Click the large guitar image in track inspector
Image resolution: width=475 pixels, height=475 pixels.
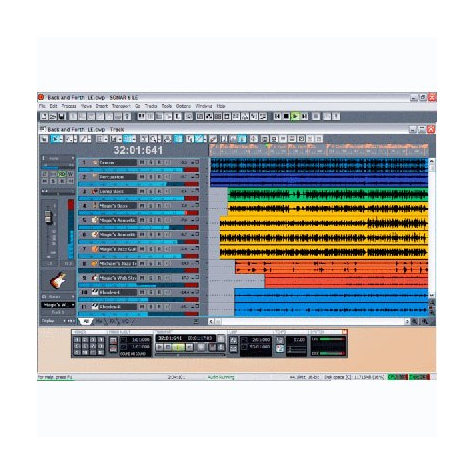[58, 280]
